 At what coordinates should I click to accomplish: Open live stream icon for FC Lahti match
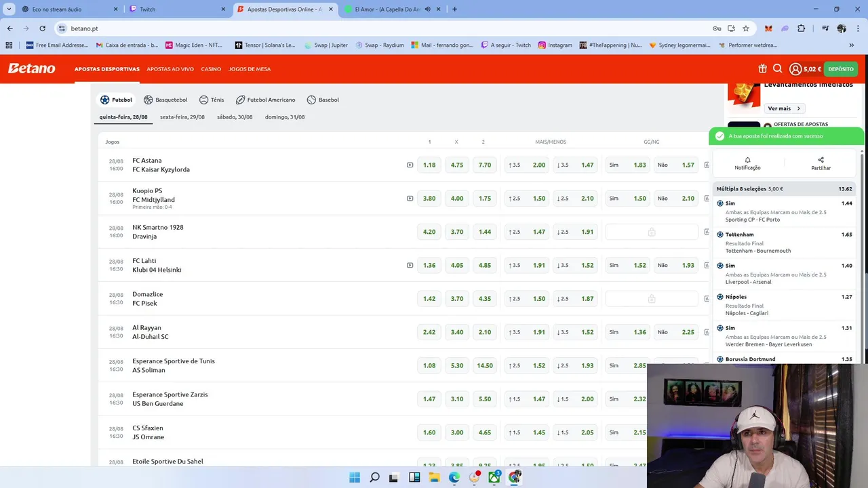[x=410, y=265]
